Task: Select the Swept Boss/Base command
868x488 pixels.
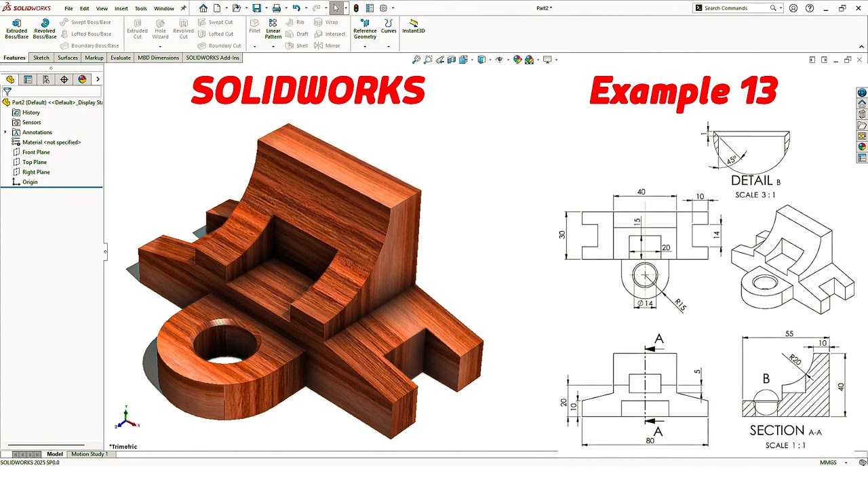Action: pyautogui.click(x=86, y=22)
